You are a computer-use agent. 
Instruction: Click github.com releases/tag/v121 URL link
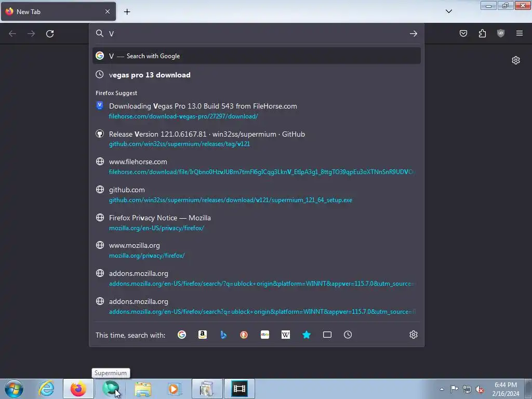179,144
